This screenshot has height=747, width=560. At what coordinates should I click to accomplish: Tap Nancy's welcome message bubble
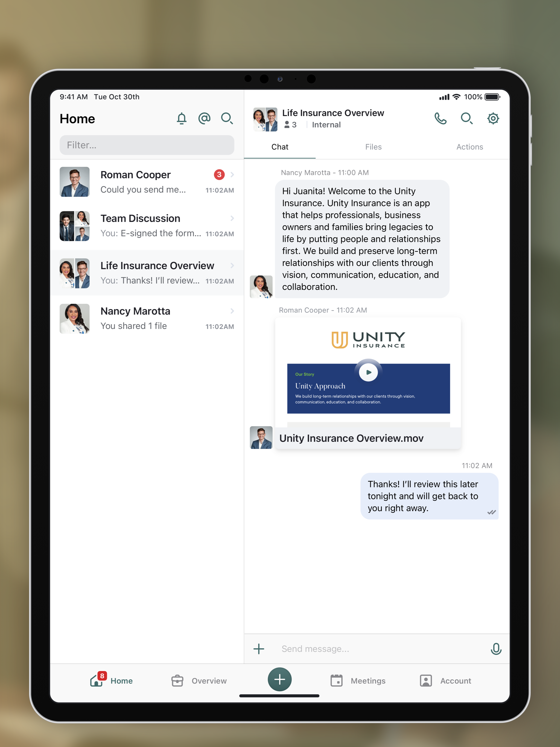pyautogui.click(x=362, y=239)
